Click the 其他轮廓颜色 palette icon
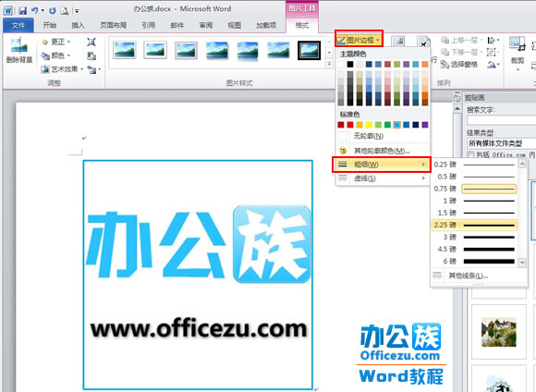The width and height of the screenshot is (536, 392). coord(343,151)
